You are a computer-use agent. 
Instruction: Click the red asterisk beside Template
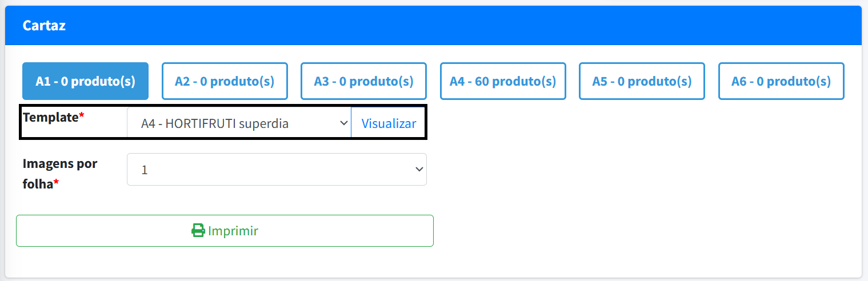[82, 117]
